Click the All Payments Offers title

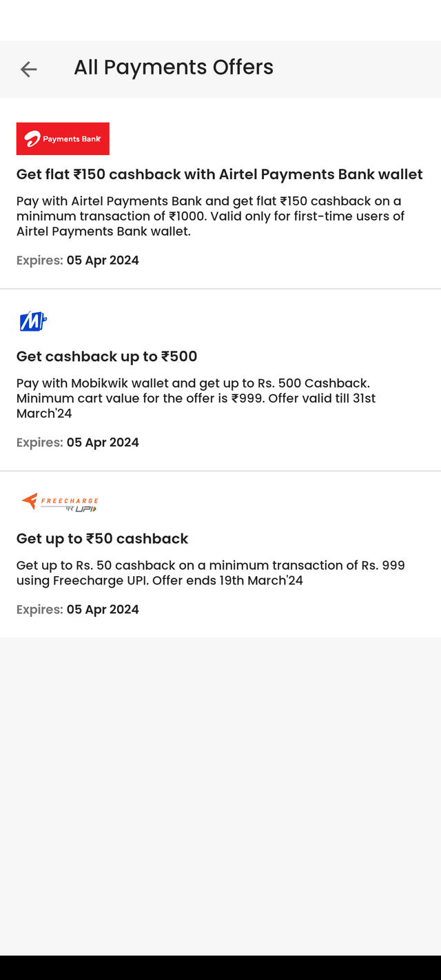pos(174,68)
